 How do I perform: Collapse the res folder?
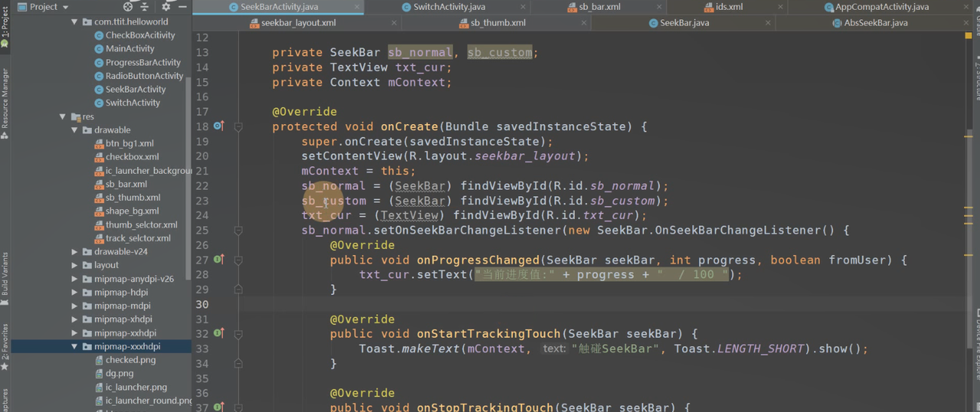coord(64,116)
